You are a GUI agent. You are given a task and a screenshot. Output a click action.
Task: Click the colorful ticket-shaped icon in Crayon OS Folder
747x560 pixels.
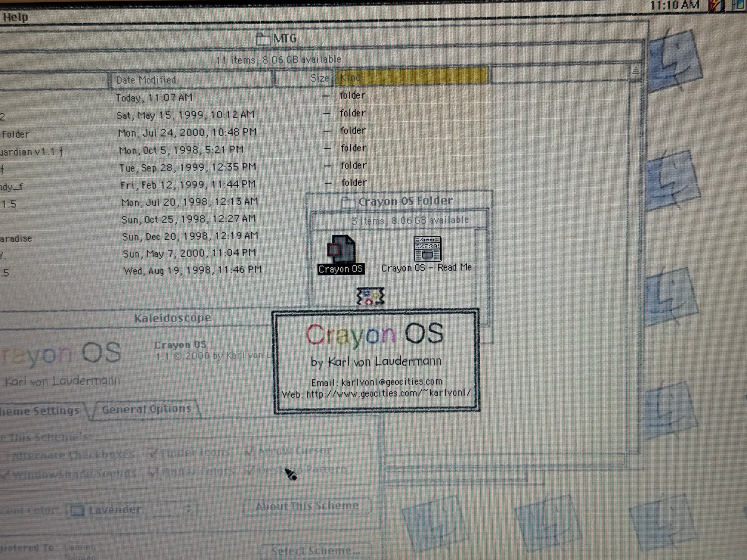pos(370,296)
